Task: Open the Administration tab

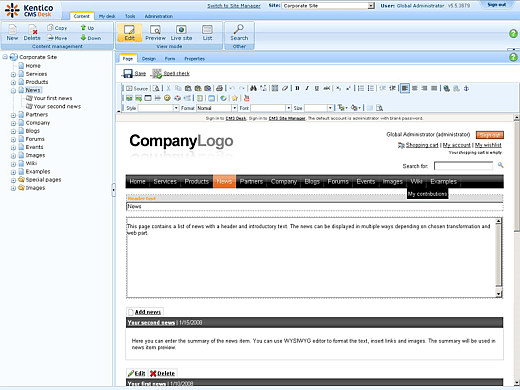Action: click(x=158, y=16)
